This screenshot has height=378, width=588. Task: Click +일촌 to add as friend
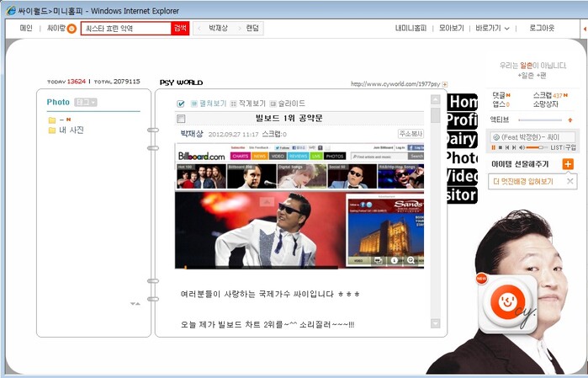(526, 76)
